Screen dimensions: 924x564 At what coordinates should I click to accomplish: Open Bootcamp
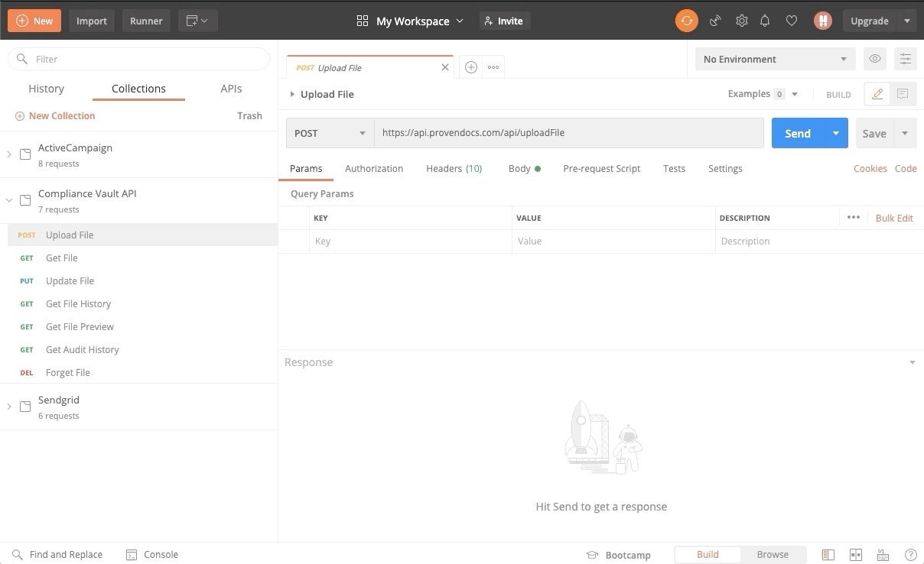pos(618,555)
